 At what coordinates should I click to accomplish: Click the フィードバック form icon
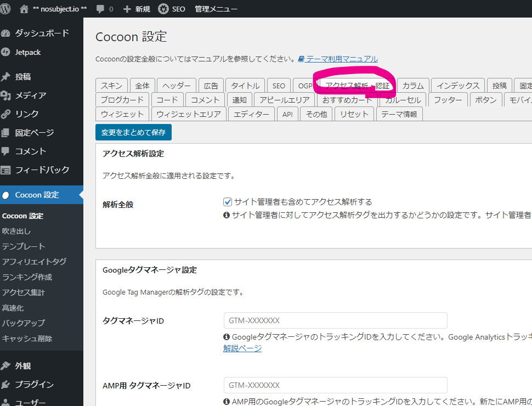pos(5,170)
